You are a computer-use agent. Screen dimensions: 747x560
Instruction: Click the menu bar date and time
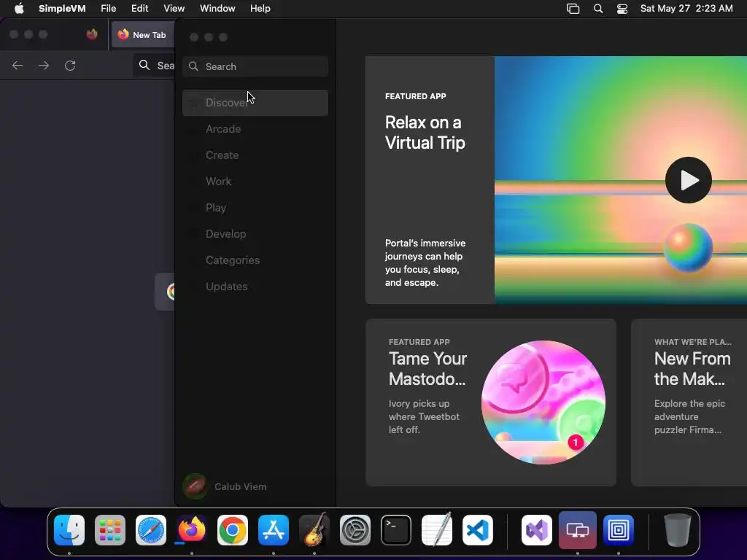(686, 9)
